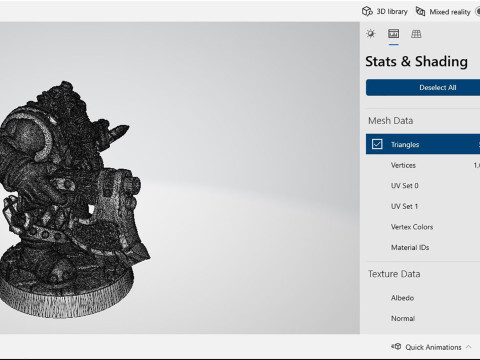Click the Deselect All button

tap(423, 87)
